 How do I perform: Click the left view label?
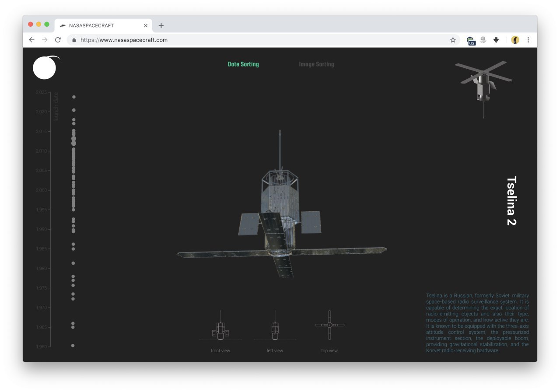(275, 351)
